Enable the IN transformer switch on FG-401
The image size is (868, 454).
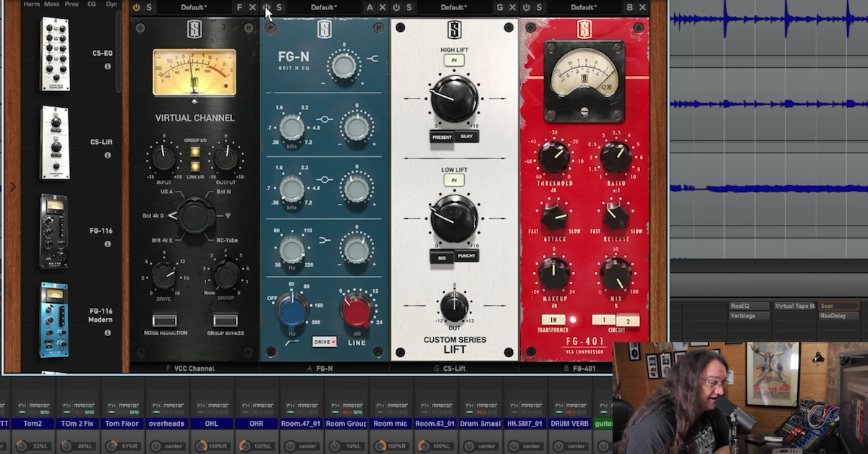point(554,318)
